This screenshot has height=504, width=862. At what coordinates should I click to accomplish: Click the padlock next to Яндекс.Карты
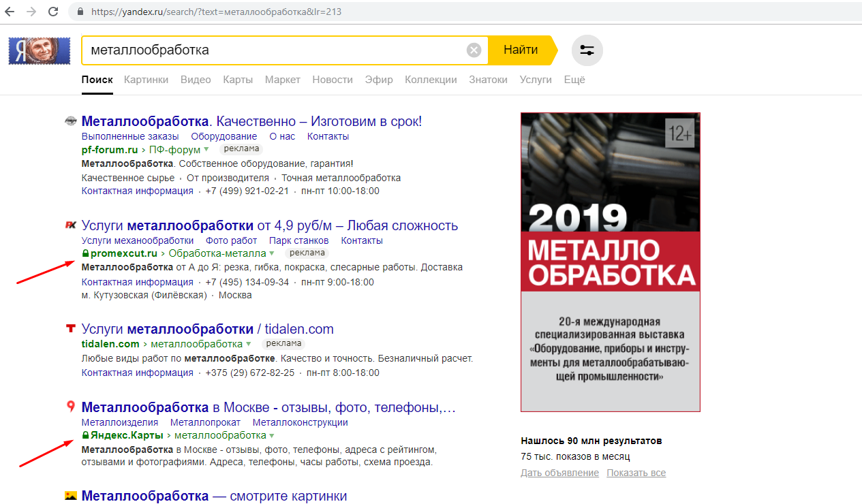click(85, 435)
